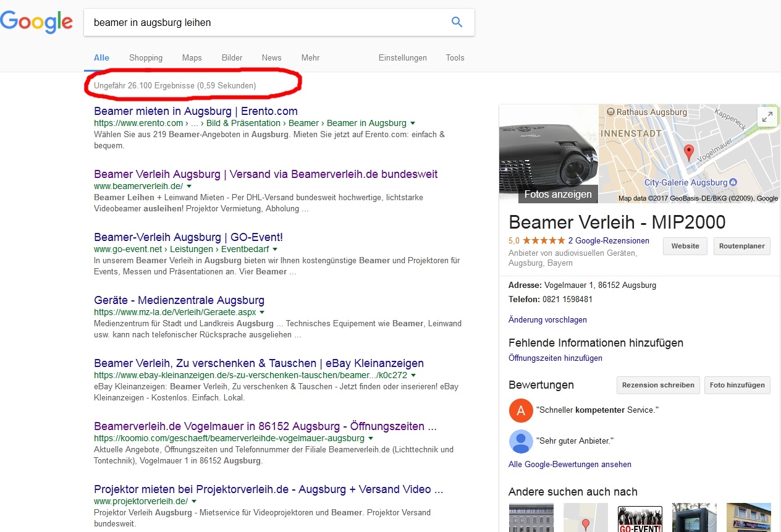
Task: Click 'Öffnungszeiten hinzufügen' link
Action: (555, 358)
